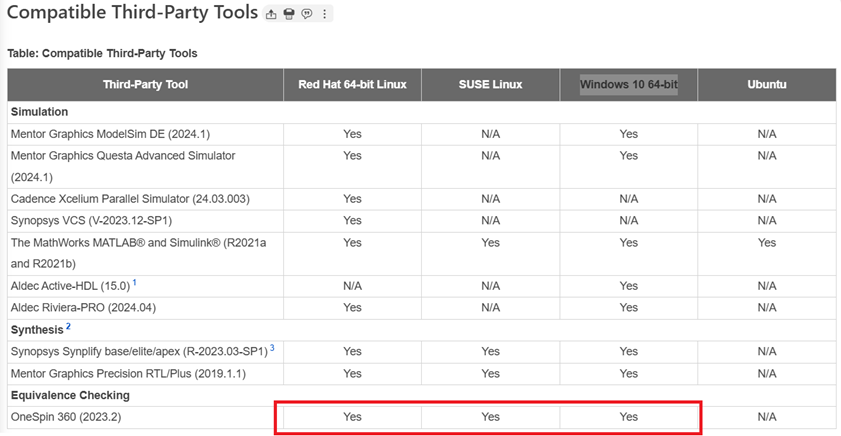Open the feedback comment bubble icon
Screen dimensions: 841x436
click(306, 15)
